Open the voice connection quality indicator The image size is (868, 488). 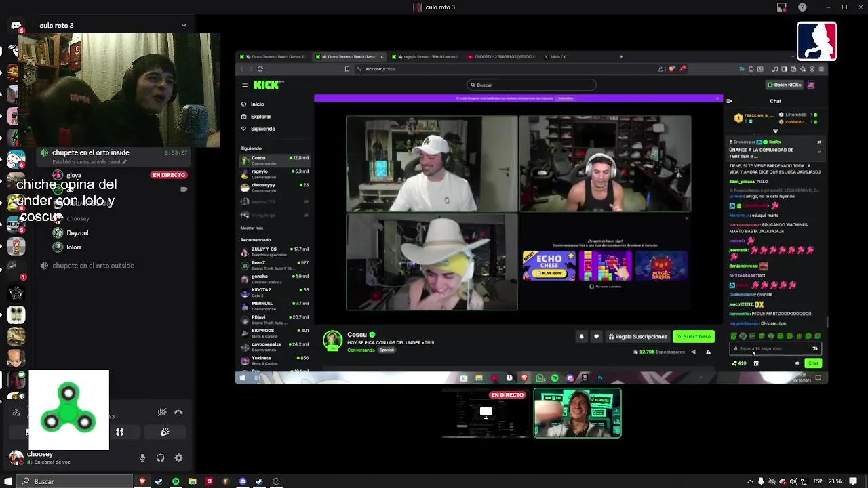coord(16,412)
